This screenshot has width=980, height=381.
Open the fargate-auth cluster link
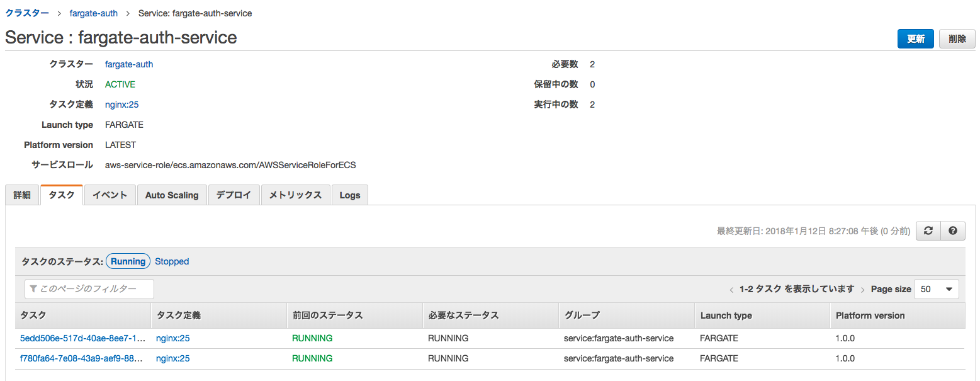[128, 64]
